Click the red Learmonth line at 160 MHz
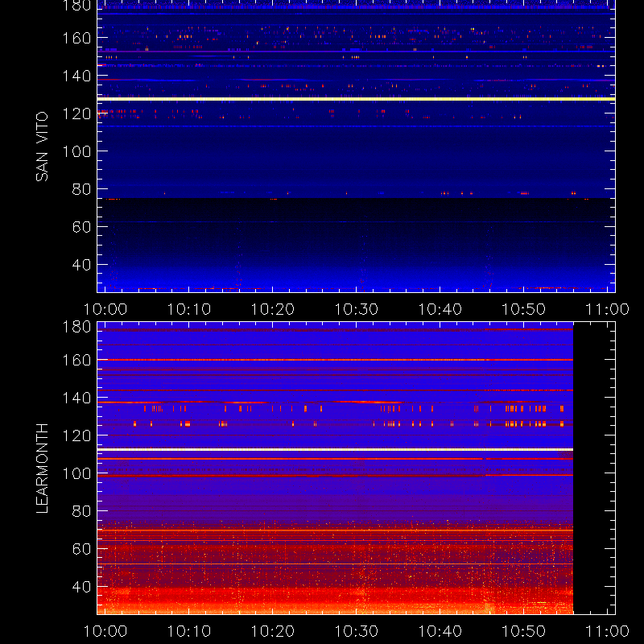644x644 pixels. coord(335,360)
